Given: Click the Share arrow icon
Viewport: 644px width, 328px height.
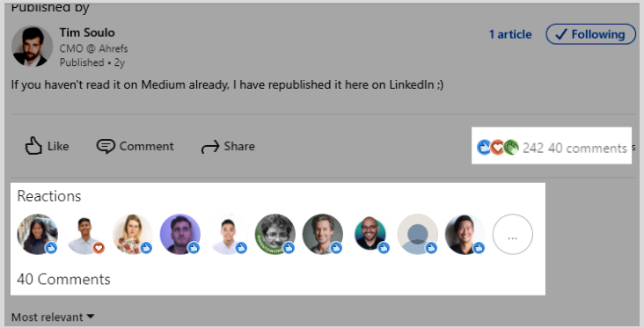Looking at the screenshot, I should [x=210, y=147].
